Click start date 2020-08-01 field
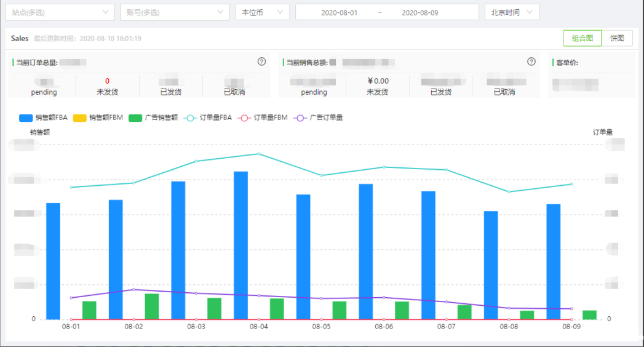 pyautogui.click(x=339, y=12)
